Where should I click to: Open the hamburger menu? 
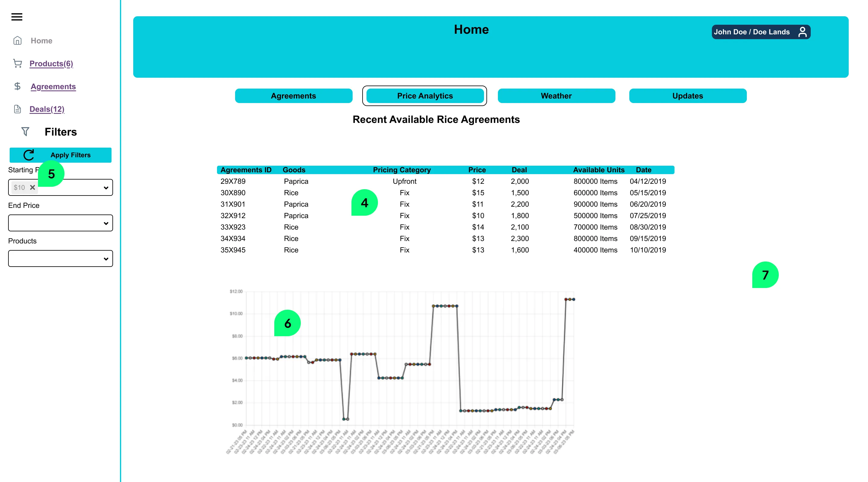click(17, 17)
